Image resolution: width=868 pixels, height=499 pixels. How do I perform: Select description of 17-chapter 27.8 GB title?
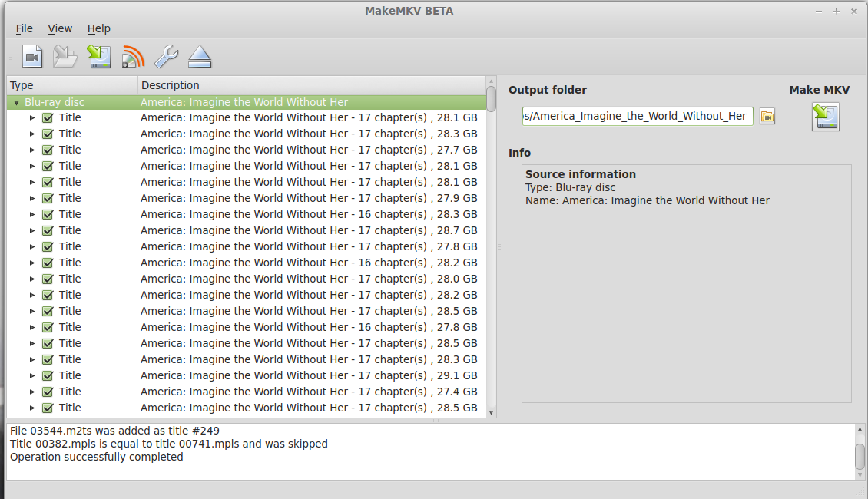click(x=309, y=246)
